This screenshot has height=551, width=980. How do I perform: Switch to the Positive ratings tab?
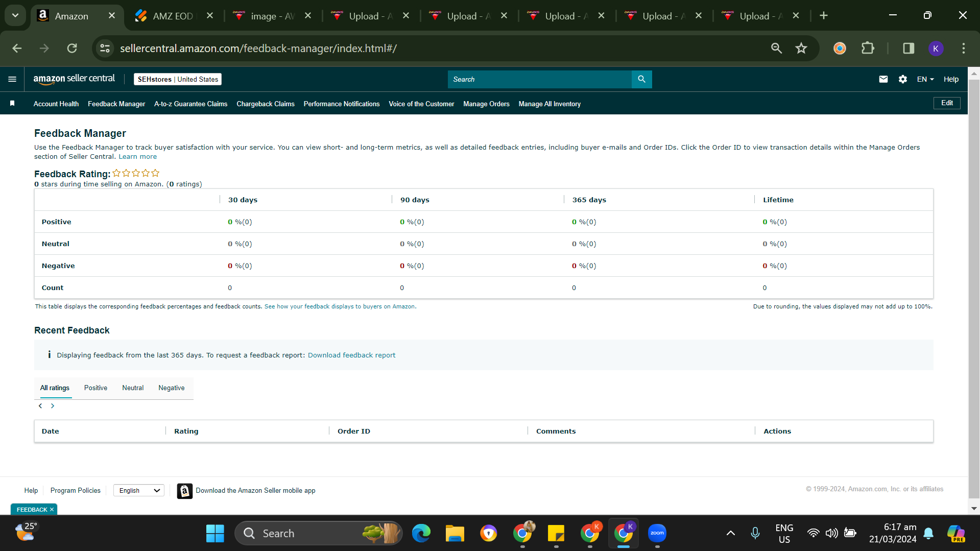click(95, 388)
